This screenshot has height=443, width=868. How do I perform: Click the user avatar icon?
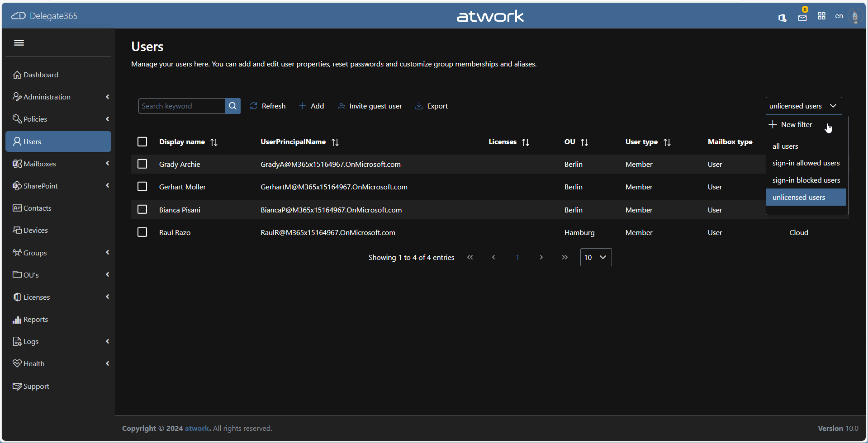pyautogui.click(x=854, y=16)
